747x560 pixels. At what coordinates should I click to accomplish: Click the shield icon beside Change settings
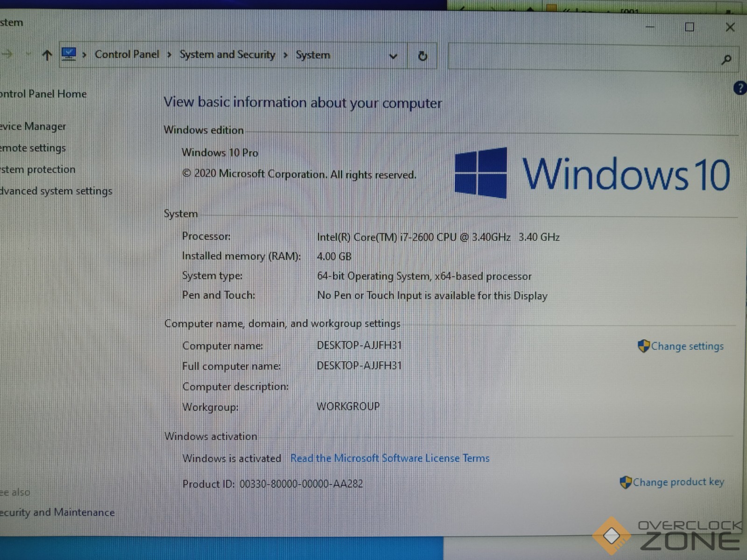pyautogui.click(x=644, y=346)
